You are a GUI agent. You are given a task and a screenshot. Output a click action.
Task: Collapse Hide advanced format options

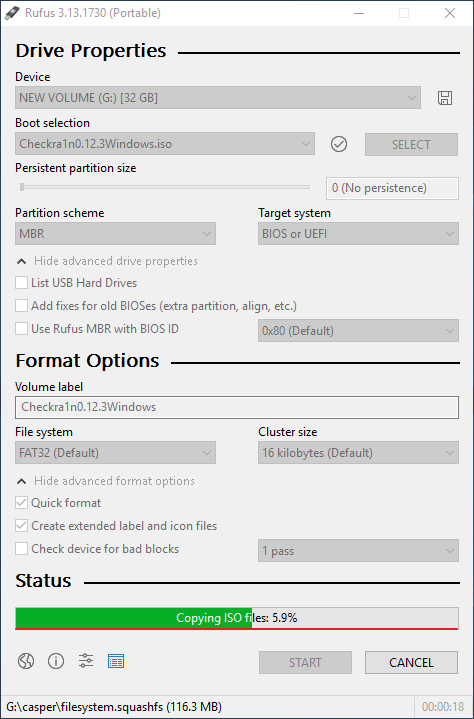tap(106, 481)
